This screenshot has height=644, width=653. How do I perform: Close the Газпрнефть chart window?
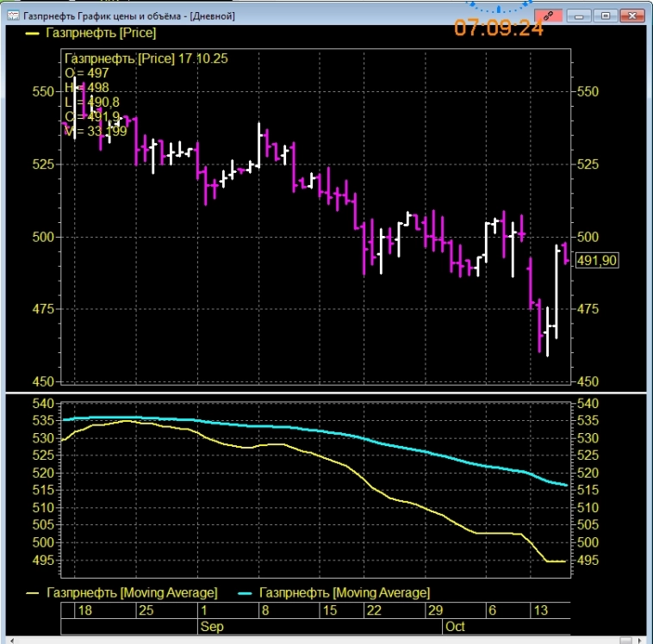pyautogui.click(x=631, y=16)
